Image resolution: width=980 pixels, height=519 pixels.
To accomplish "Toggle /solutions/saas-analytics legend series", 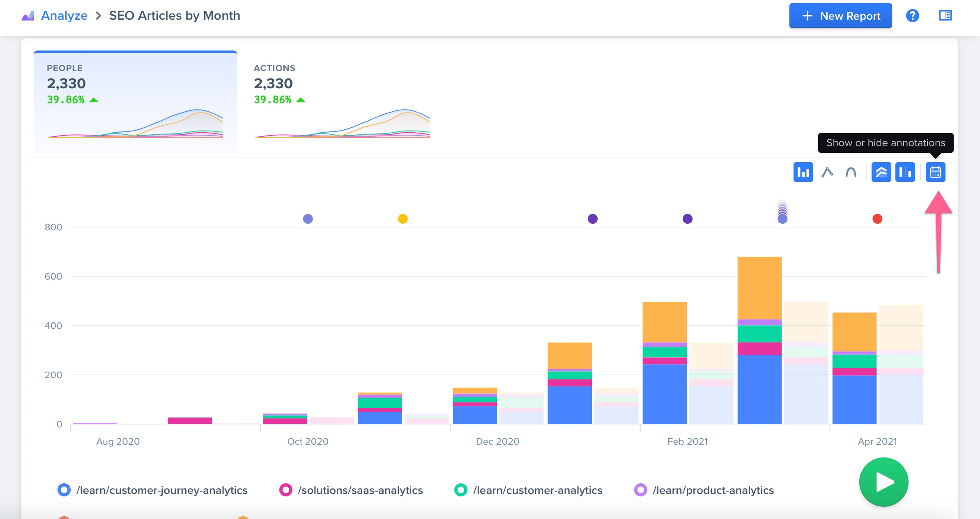I will click(351, 490).
